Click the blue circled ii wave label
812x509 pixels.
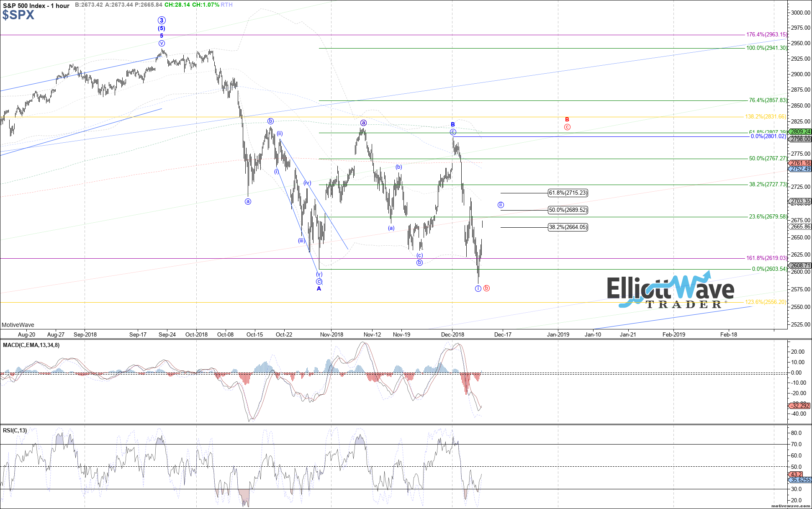coord(501,205)
